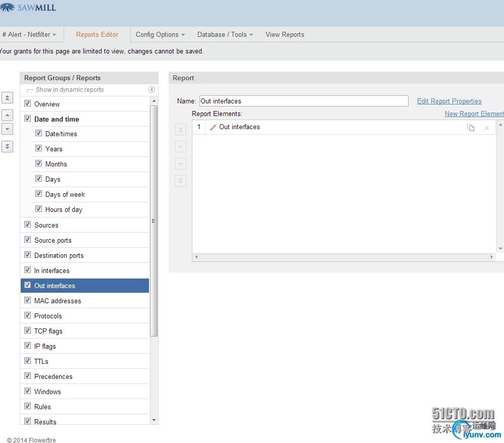This screenshot has height=443, width=504.
Task: Move report to top in left panel
Action: click(x=7, y=98)
